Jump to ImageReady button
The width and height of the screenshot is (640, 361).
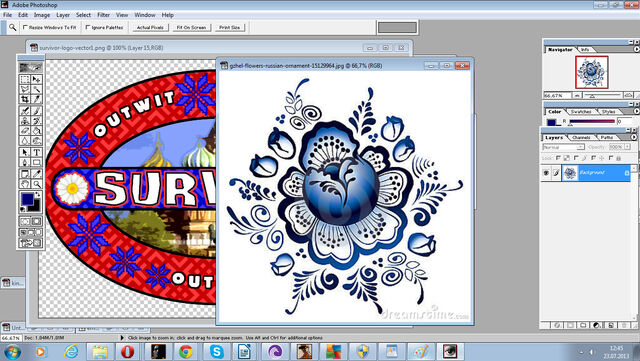[x=31, y=243]
